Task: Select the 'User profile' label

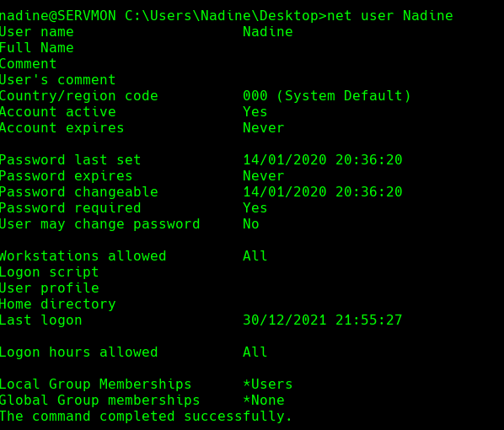Action: click(x=49, y=288)
